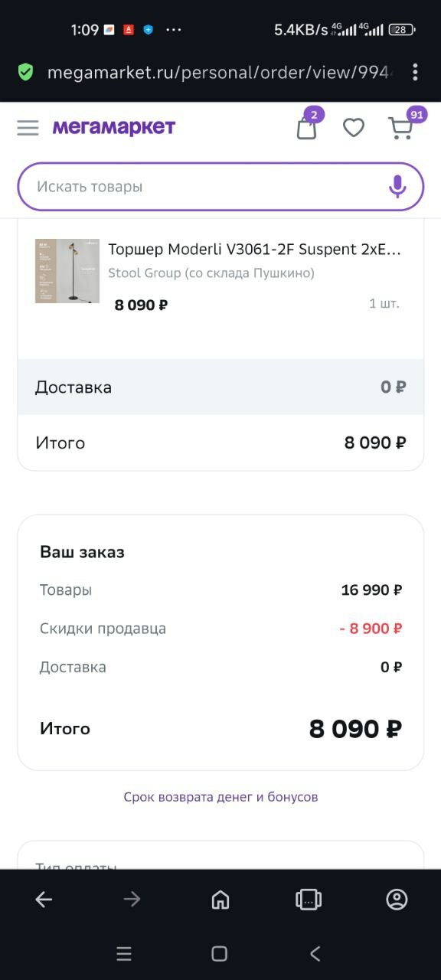Open browser tabs overview icon
Image resolution: width=441 pixels, height=980 pixels.
tap(308, 900)
